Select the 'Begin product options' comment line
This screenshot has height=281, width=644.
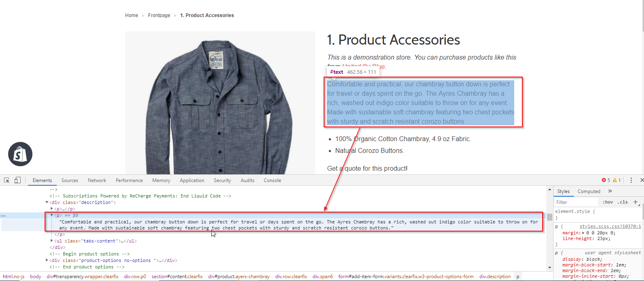coord(90,254)
